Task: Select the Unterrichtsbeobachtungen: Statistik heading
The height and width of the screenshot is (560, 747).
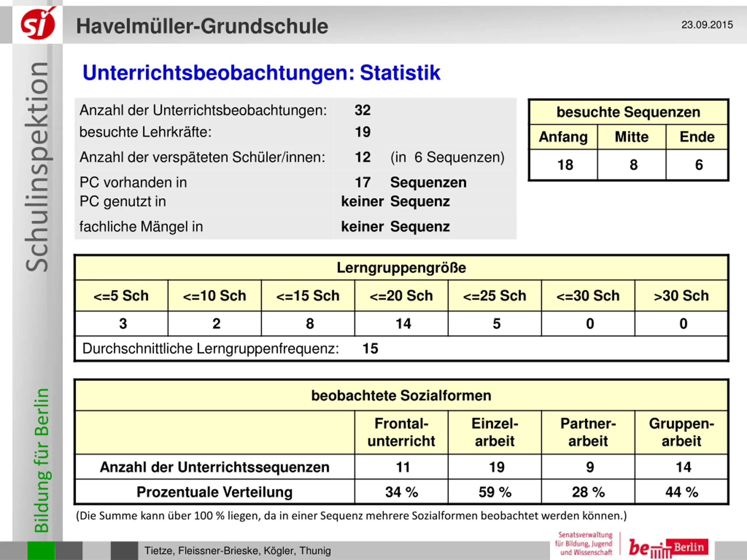Action: 261,73
